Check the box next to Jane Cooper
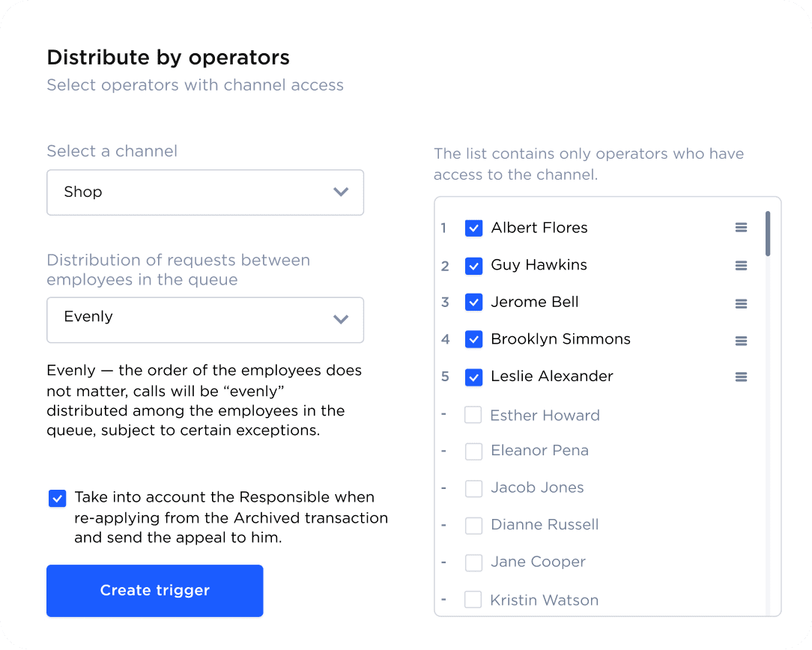This screenshot has height=650, width=812. click(x=473, y=562)
